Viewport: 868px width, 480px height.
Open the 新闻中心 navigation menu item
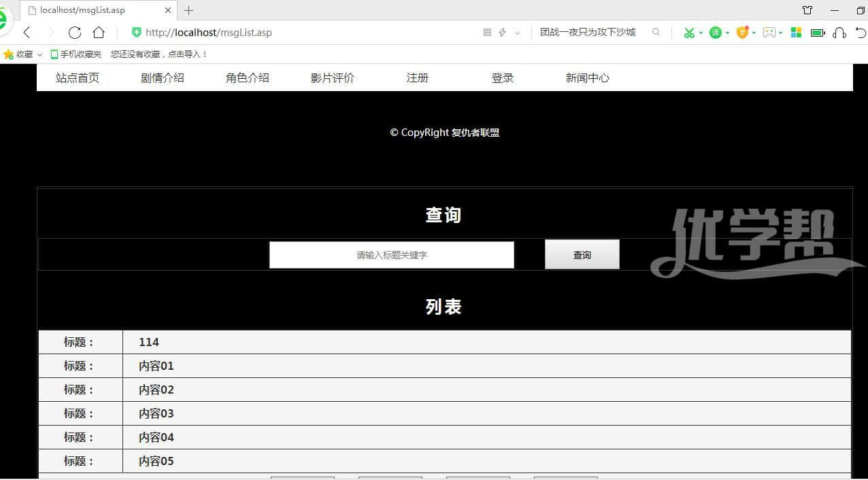588,78
